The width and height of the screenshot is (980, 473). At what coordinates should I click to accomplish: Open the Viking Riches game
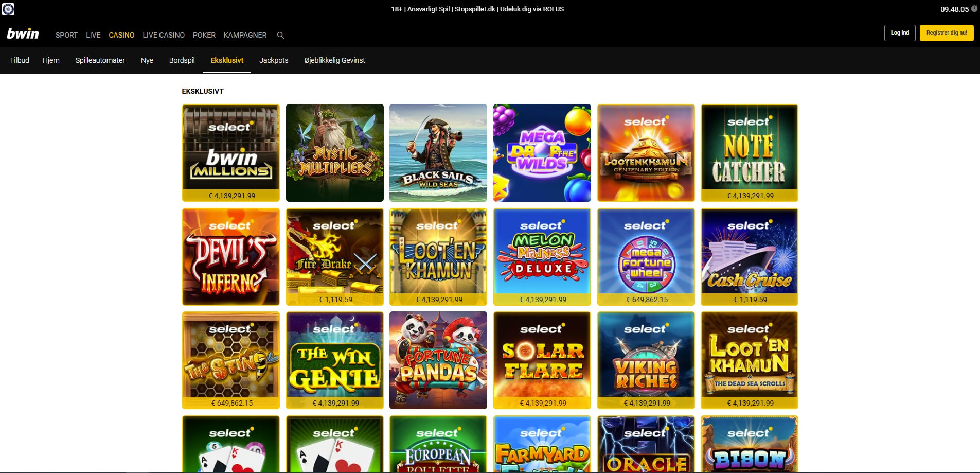tap(646, 360)
